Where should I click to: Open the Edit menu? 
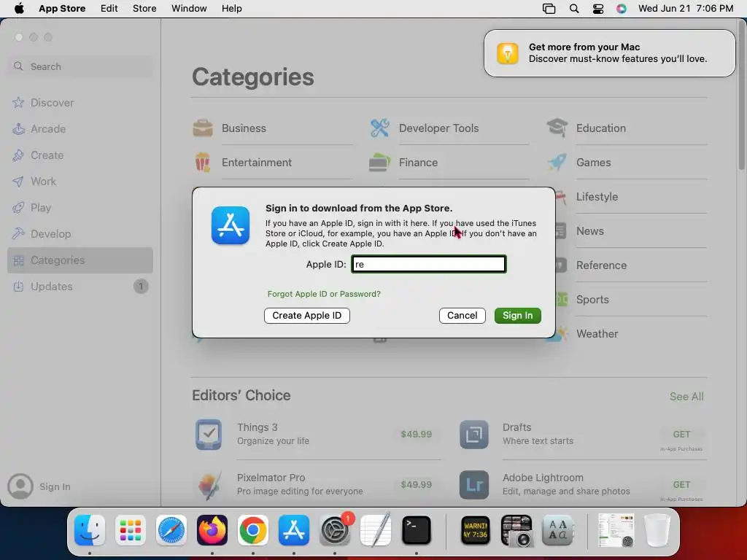109,8
